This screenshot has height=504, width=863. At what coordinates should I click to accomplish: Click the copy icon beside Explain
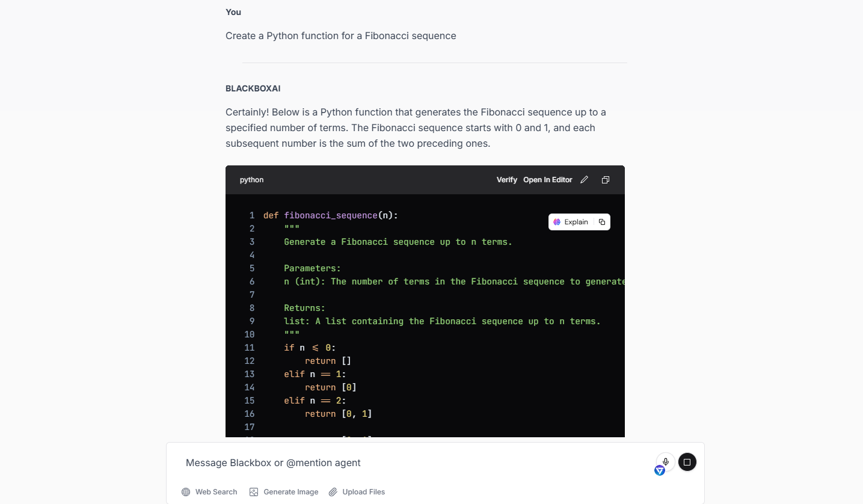601,221
